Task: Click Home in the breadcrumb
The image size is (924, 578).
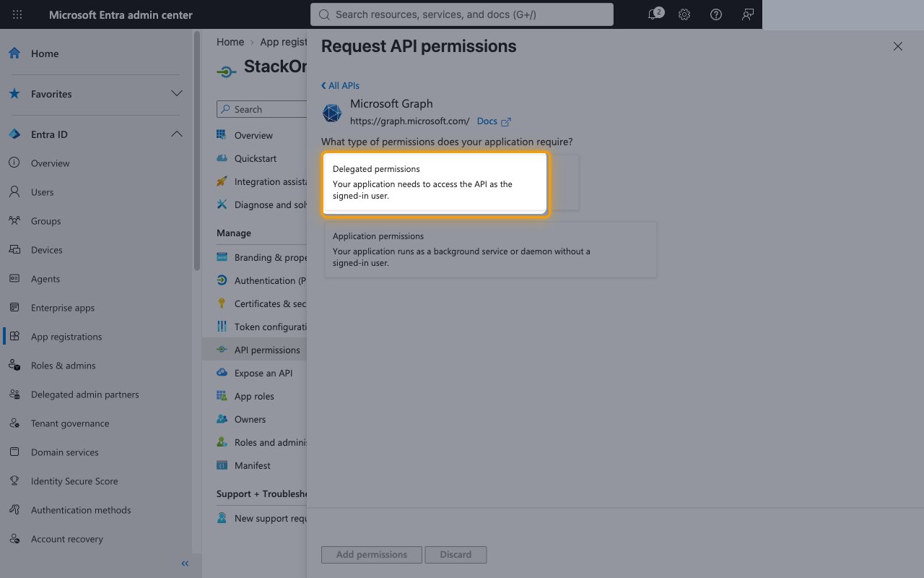Action: click(x=230, y=42)
